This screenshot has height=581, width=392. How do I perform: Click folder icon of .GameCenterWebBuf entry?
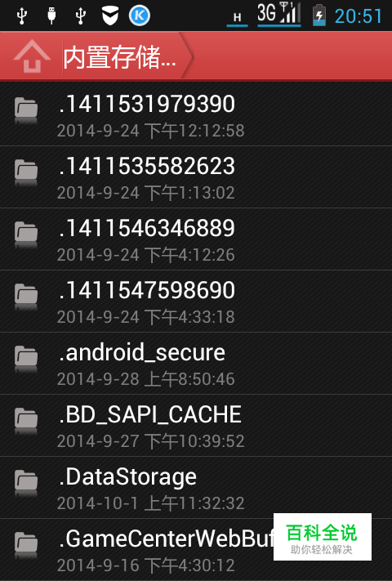coord(26,545)
